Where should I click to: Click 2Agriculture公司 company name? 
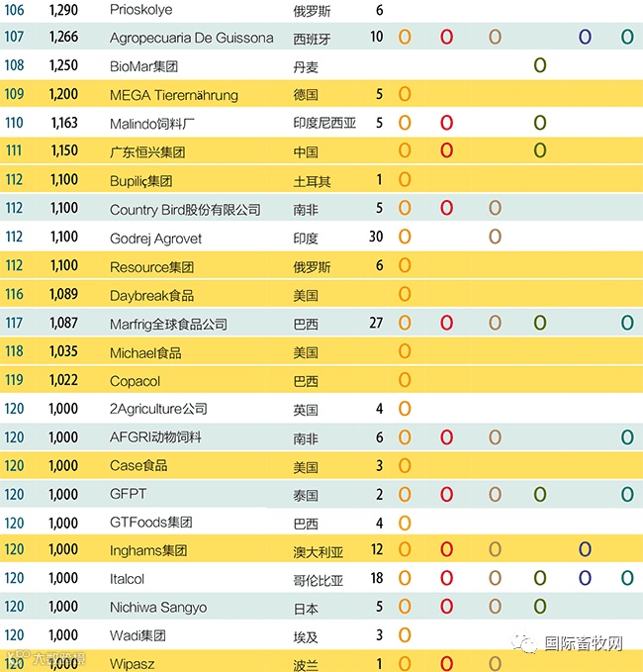pos(158,409)
